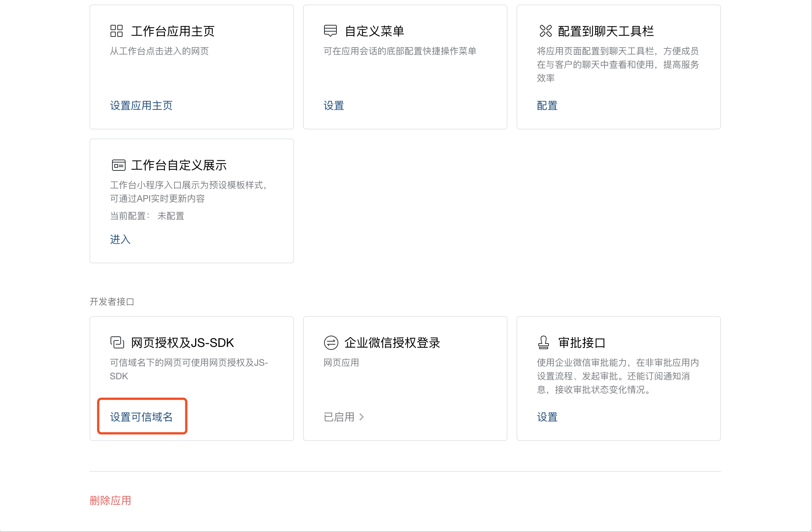Click the 审批接口 heading

582,342
